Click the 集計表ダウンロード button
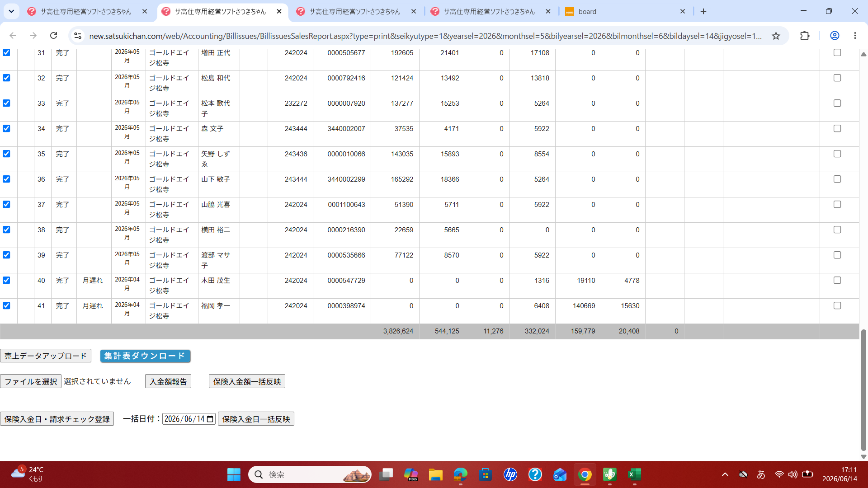This screenshot has height=488, width=868. coord(145,356)
